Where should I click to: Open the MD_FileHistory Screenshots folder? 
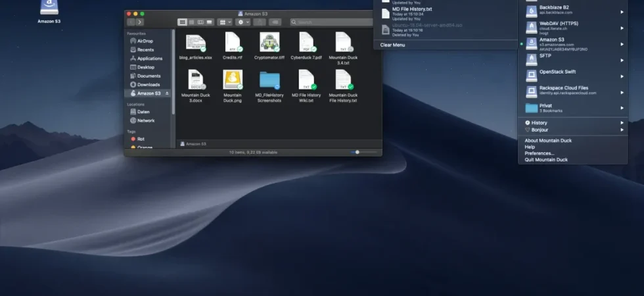(269, 80)
